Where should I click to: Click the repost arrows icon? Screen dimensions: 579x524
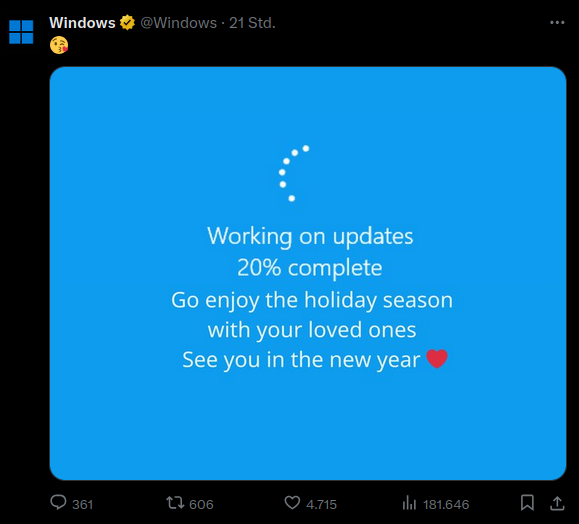point(175,503)
